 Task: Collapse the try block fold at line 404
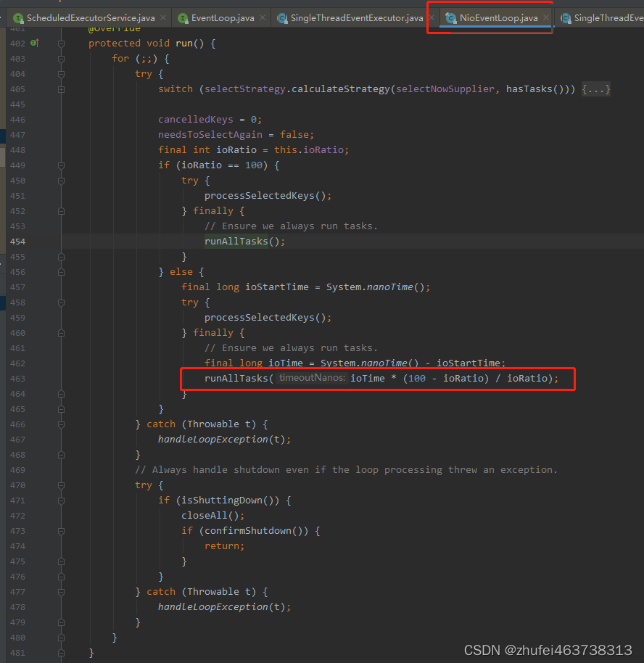coord(62,74)
